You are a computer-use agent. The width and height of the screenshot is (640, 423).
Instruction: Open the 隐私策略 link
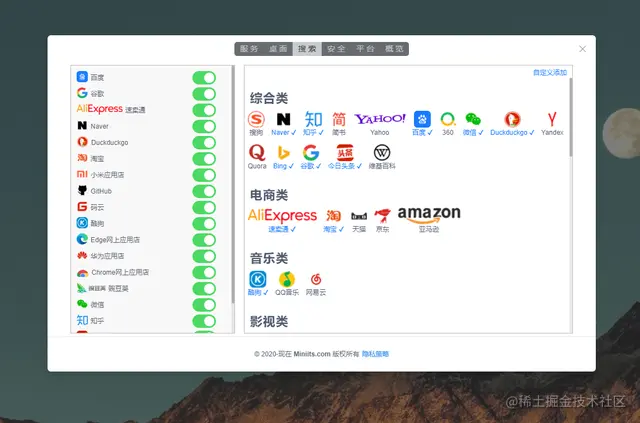[x=375, y=354]
